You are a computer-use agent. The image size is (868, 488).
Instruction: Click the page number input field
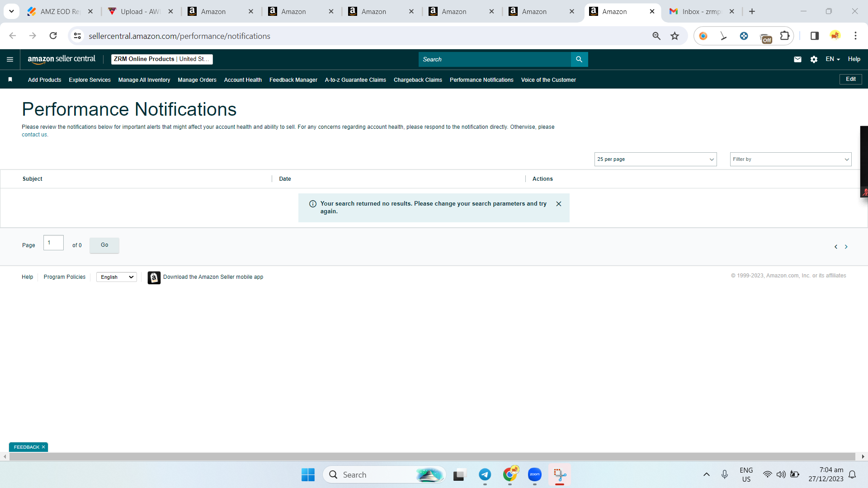click(53, 243)
